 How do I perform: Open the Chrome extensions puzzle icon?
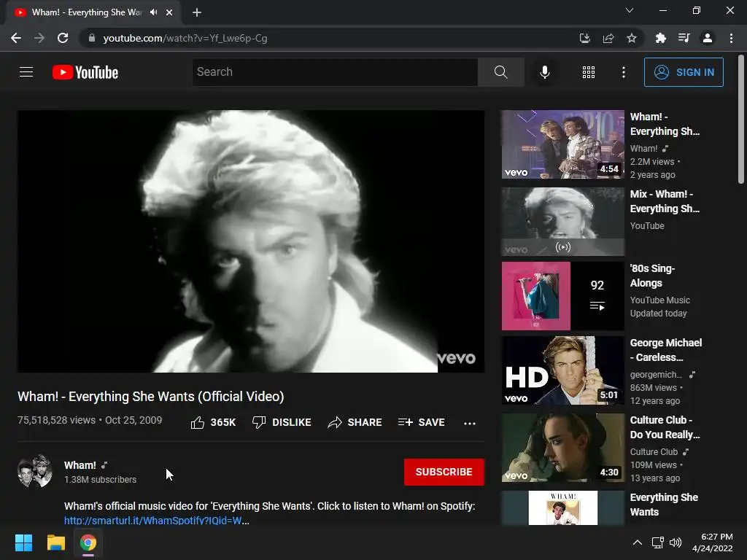point(660,38)
